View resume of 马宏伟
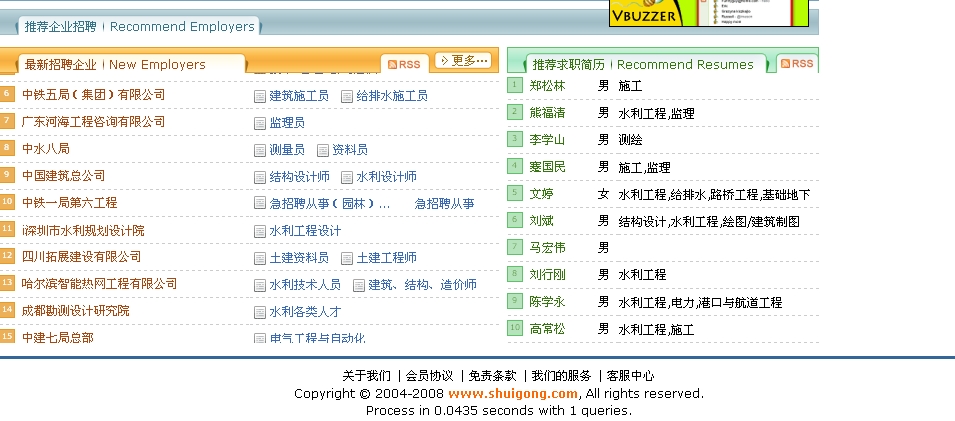Image resolution: width=955 pixels, height=421 pixels. pyautogui.click(x=547, y=247)
